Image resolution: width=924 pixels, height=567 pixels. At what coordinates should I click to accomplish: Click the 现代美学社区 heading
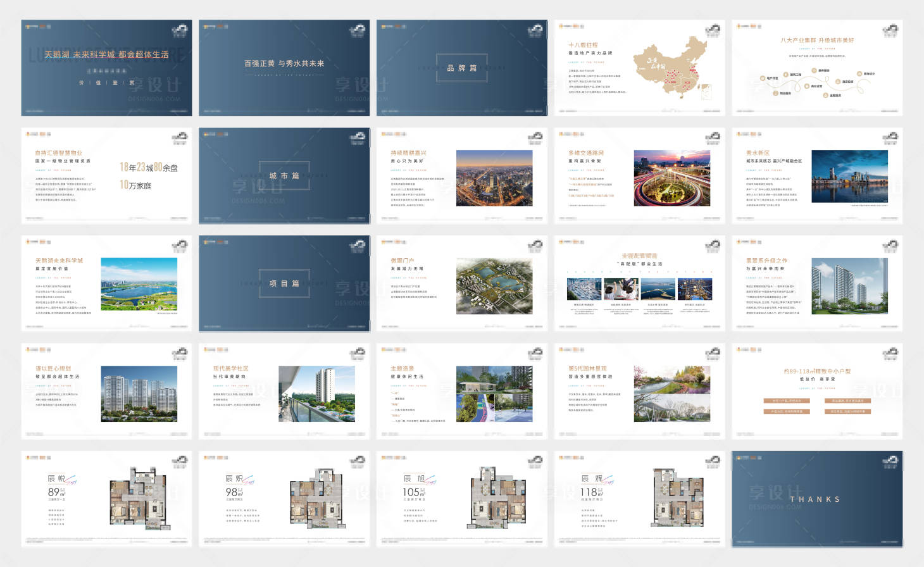pyautogui.click(x=230, y=368)
